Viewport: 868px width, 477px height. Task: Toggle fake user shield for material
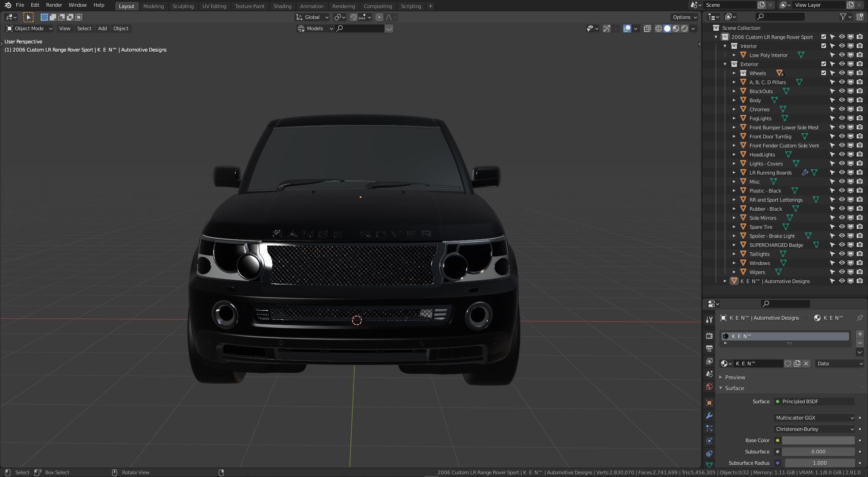(x=788, y=364)
